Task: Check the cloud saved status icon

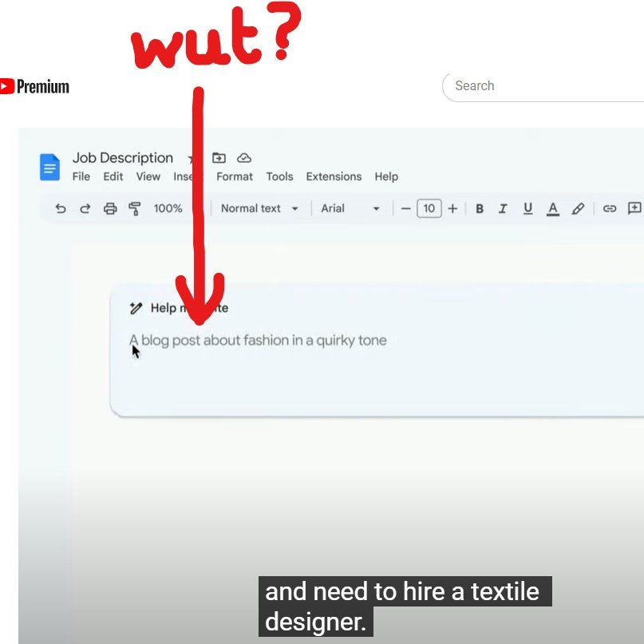Action: pyautogui.click(x=244, y=158)
